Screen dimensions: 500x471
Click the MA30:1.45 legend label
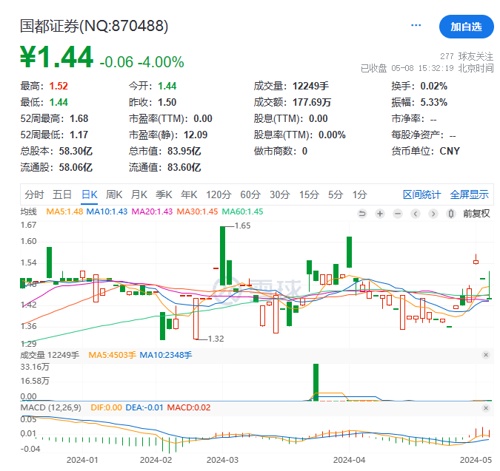point(197,212)
